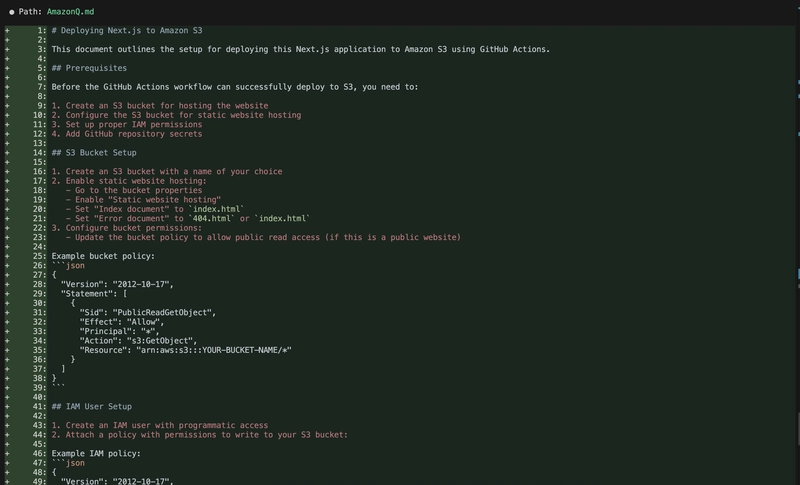Click '3. Configure bucket permissions:' line
This screenshot has height=485, width=800.
click(127, 228)
